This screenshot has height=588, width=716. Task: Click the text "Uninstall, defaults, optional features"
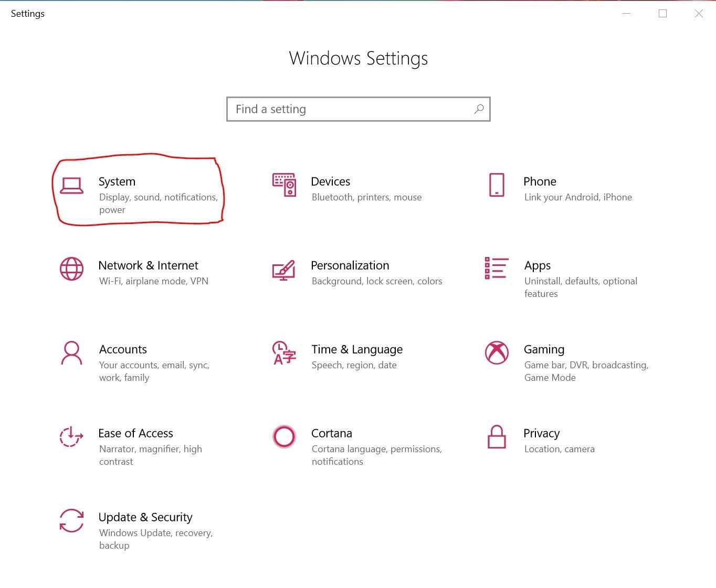(581, 287)
